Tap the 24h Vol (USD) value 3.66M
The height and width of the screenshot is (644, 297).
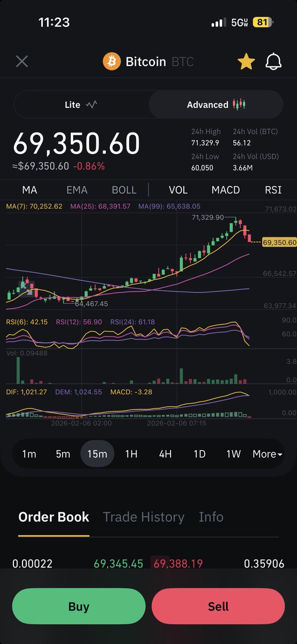coord(243,168)
